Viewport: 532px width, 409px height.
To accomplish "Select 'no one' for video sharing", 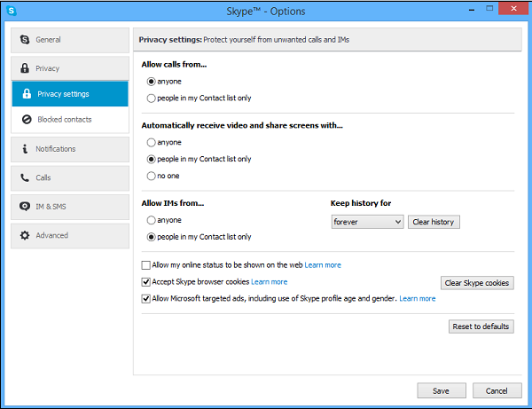I will (x=152, y=176).
